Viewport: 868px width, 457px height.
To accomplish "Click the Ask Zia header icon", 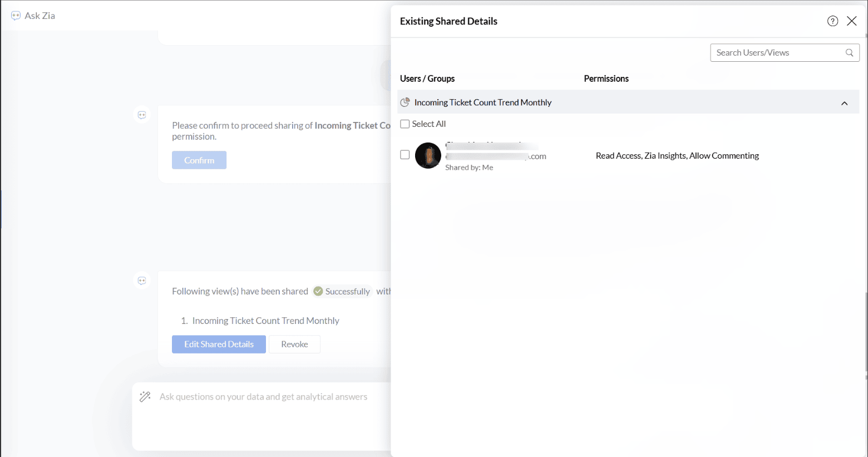I will (16, 16).
